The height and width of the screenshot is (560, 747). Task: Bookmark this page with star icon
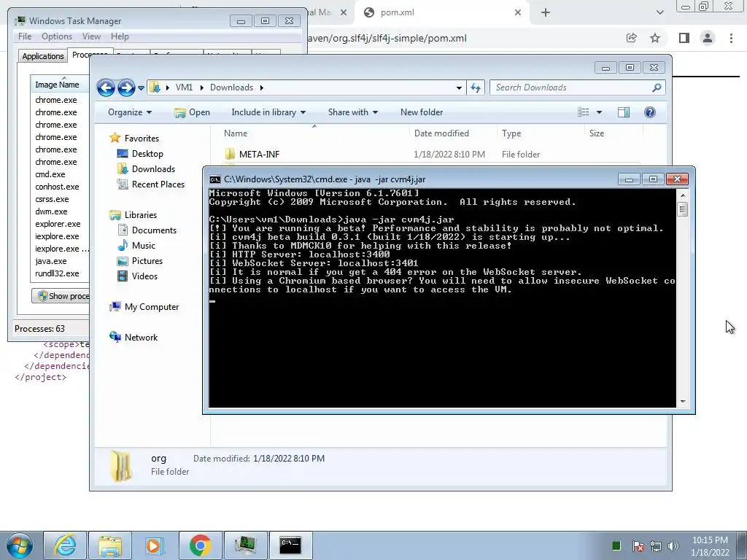pyautogui.click(x=655, y=38)
